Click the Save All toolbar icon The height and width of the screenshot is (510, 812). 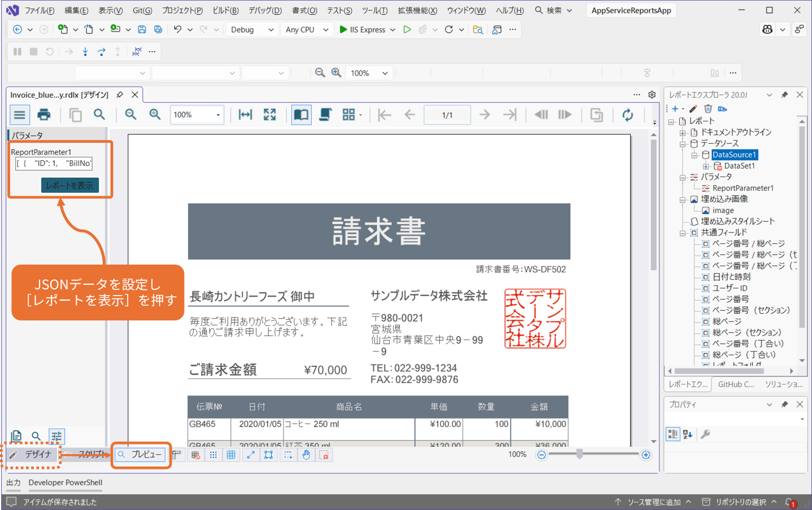click(158, 29)
